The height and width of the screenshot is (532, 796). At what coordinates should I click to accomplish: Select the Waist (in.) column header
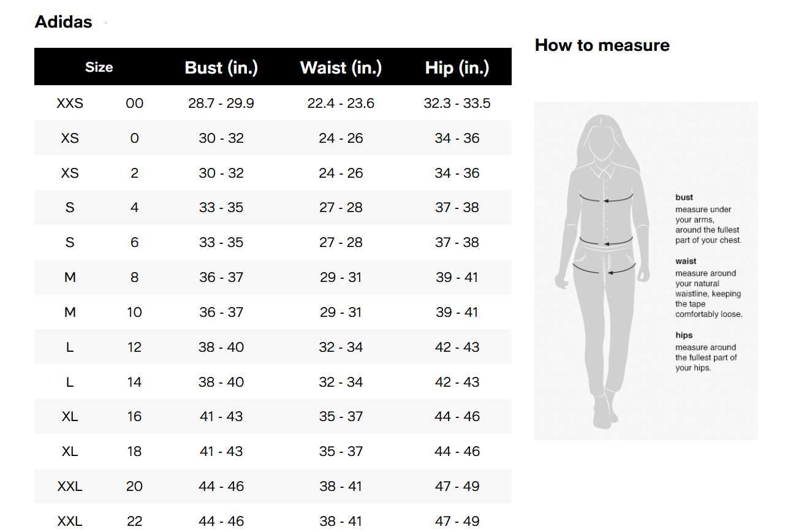(341, 67)
